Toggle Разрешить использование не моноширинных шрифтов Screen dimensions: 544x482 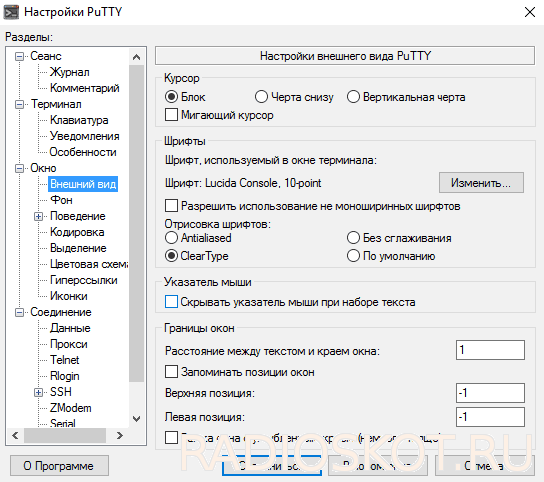tap(171, 205)
